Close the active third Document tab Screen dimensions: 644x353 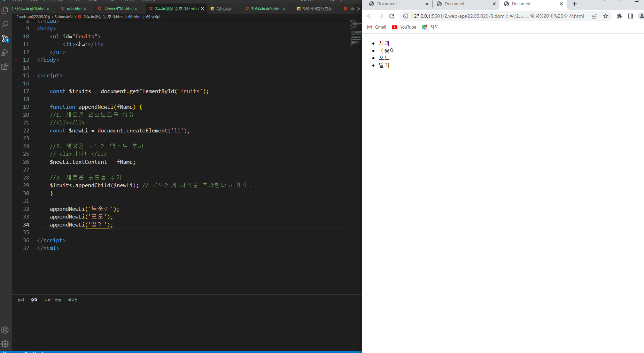[x=561, y=4]
